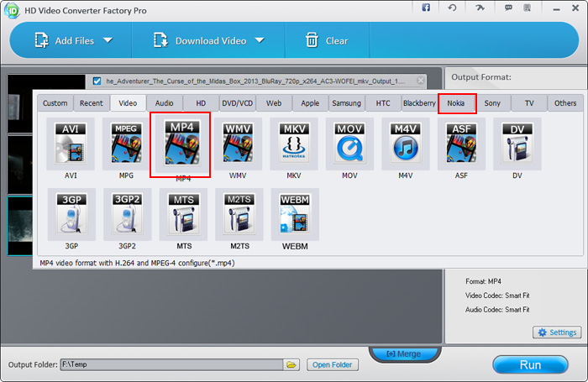Image resolution: width=588 pixels, height=382 pixels.
Task: Select the MTS format icon
Action: [183, 214]
